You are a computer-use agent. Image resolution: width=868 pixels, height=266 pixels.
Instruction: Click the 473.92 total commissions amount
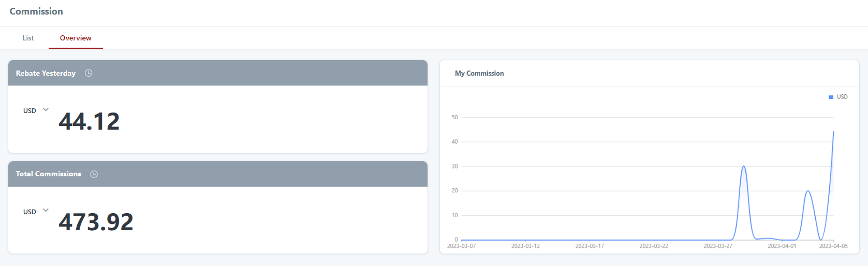[x=96, y=222]
